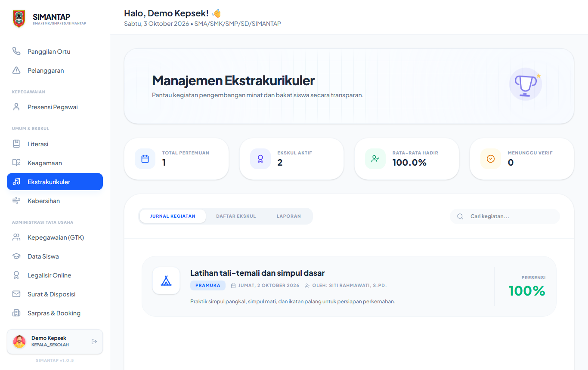Click the PRAMUKA tag on the activity
This screenshot has height=370, width=588.
click(208, 285)
